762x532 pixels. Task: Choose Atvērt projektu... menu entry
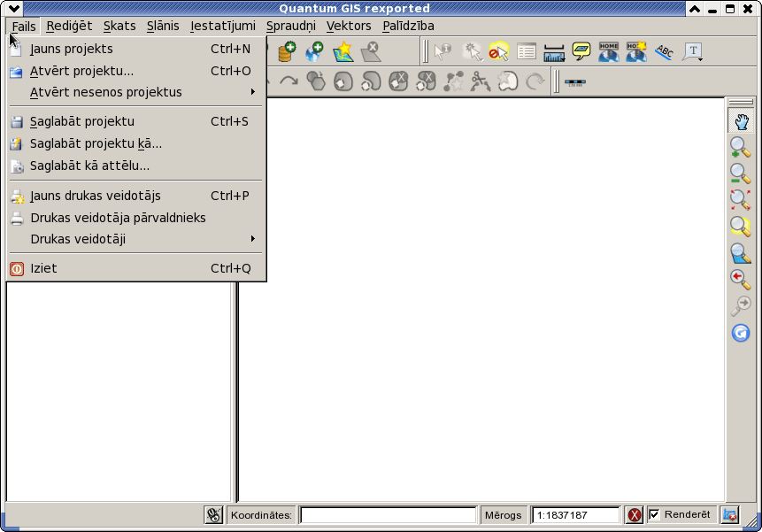pyautogui.click(x=136, y=71)
